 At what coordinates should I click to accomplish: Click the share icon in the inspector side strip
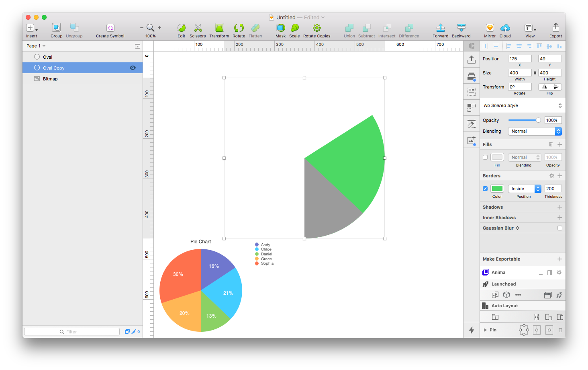pyautogui.click(x=472, y=60)
